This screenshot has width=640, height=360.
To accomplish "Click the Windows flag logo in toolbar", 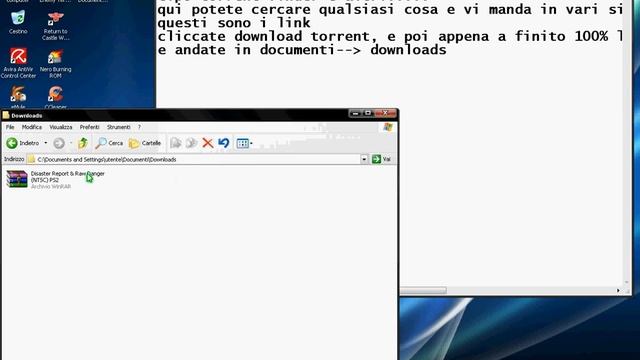I will point(388,127).
